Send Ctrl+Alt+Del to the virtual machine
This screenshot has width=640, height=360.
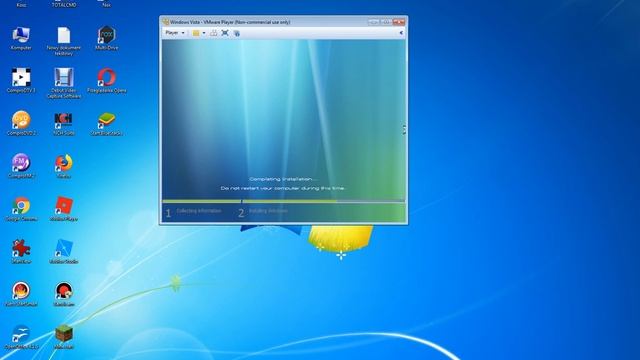[213, 33]
